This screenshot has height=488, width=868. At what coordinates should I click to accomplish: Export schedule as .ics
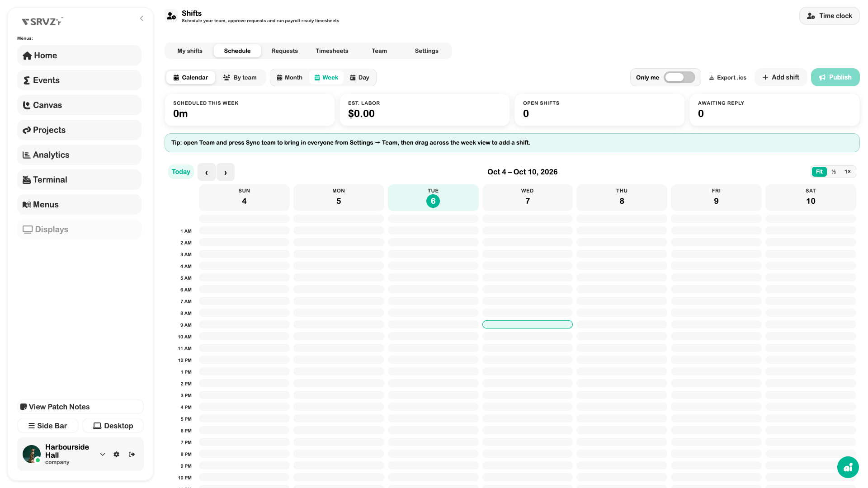coord(728,78)
